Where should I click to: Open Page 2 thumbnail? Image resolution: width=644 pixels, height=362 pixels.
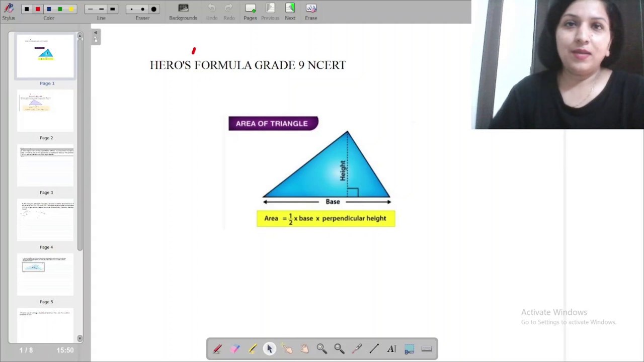click(45, 111)
